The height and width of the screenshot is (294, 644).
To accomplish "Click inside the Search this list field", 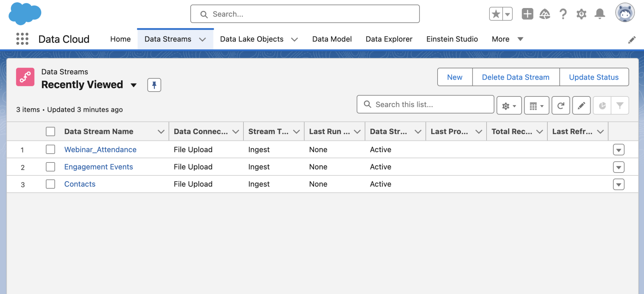I will point(425,104).
